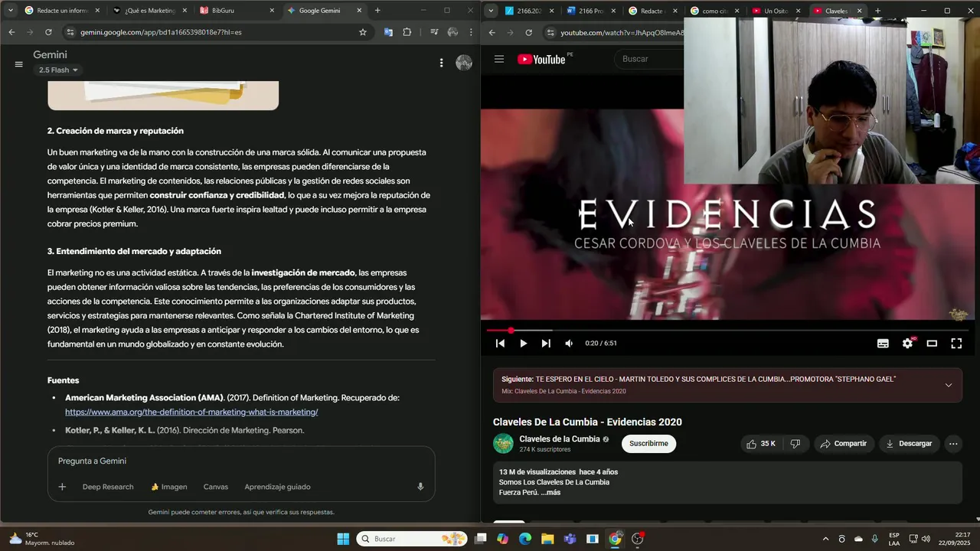
Task: Open the Gemini account profile avatar
Action: 464,63
